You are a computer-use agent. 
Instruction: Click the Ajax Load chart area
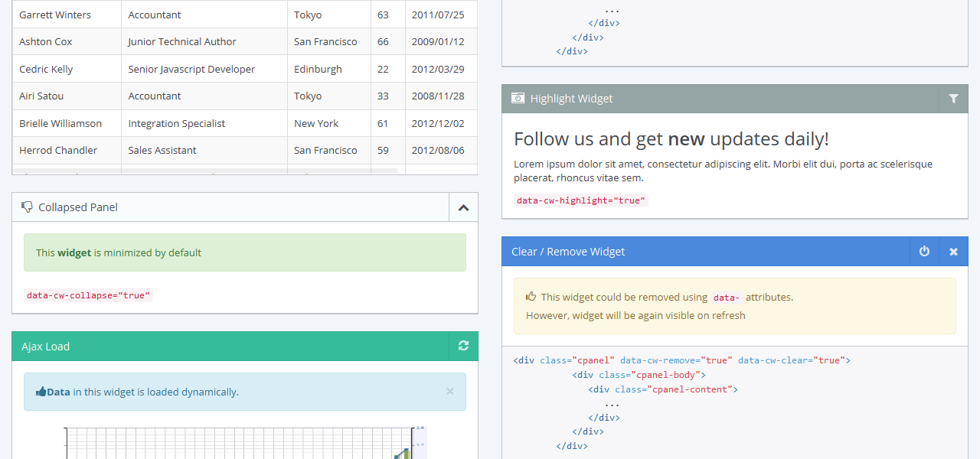pyautogui.click(x=245, y=444)
